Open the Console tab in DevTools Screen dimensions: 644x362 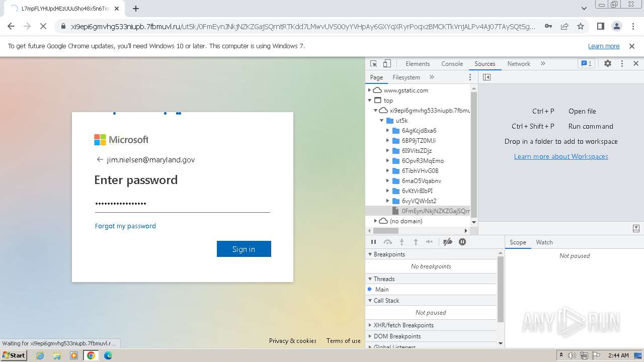click(452, 64)
